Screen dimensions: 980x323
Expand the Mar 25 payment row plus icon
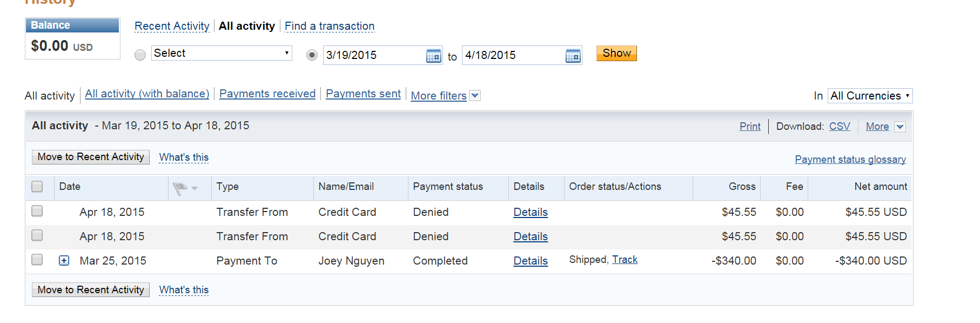[64, 261]
